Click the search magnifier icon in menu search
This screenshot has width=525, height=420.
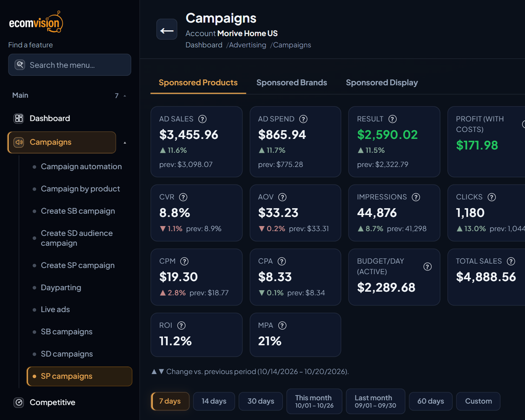(x=20, y=64)
